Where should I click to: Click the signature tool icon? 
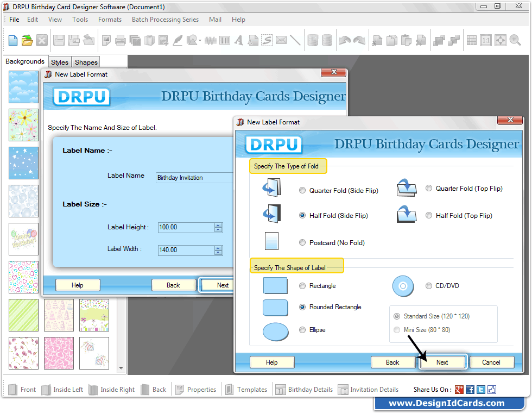tap(267, 40)
